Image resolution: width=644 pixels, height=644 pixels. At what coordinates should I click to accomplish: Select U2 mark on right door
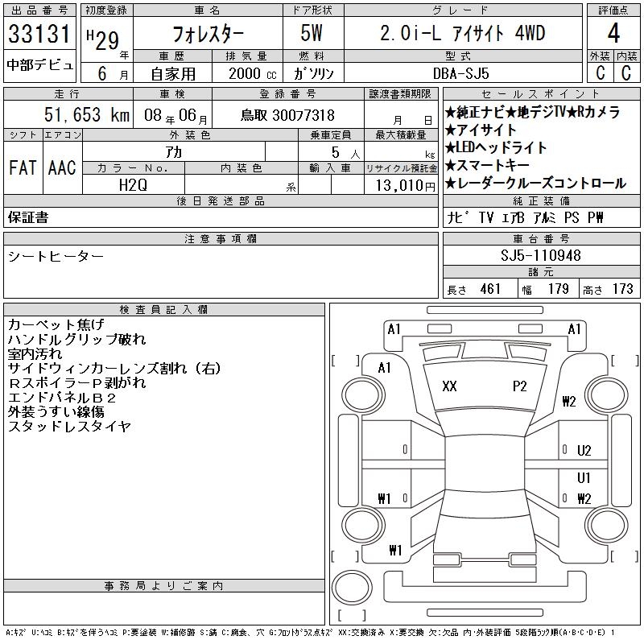584,451
